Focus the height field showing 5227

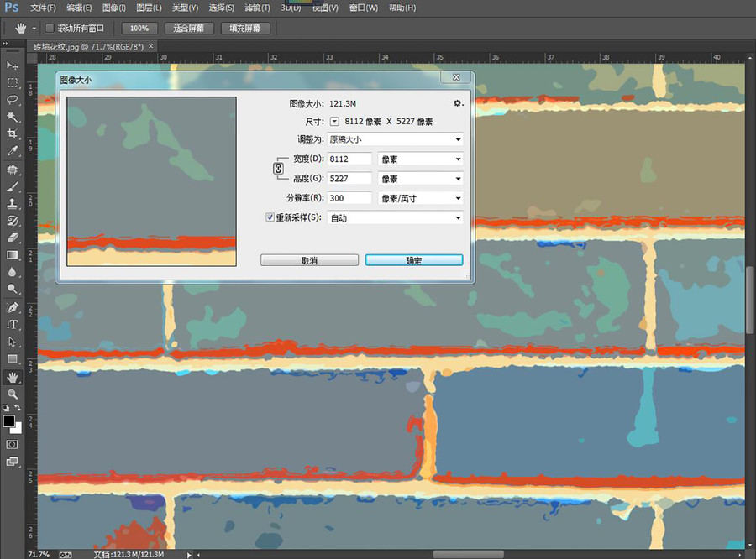tap(349, 179)
